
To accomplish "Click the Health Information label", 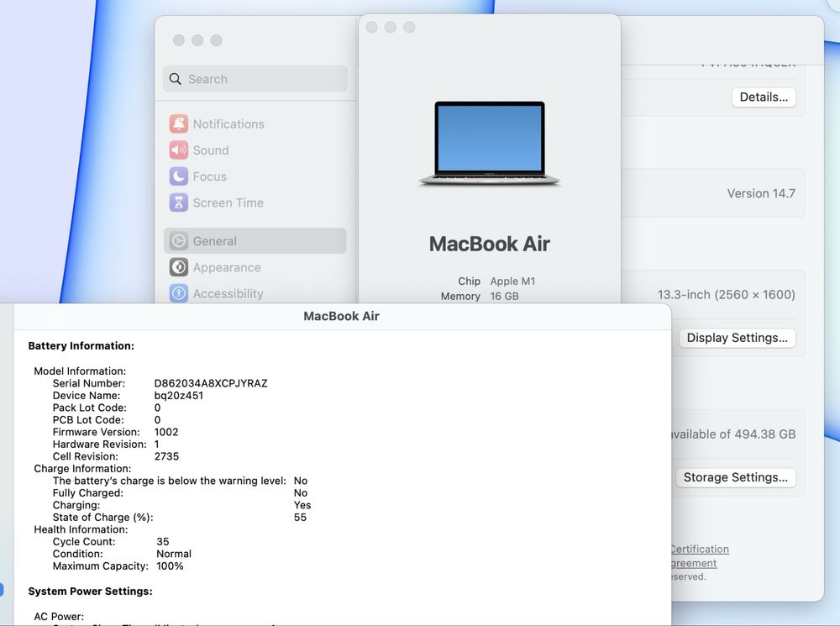I will (81, 529).
